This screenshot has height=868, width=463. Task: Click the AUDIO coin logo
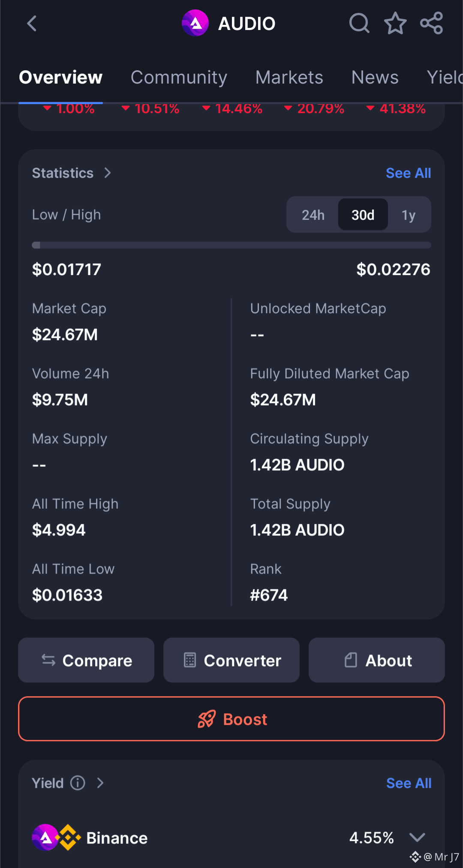coord(195,23)
